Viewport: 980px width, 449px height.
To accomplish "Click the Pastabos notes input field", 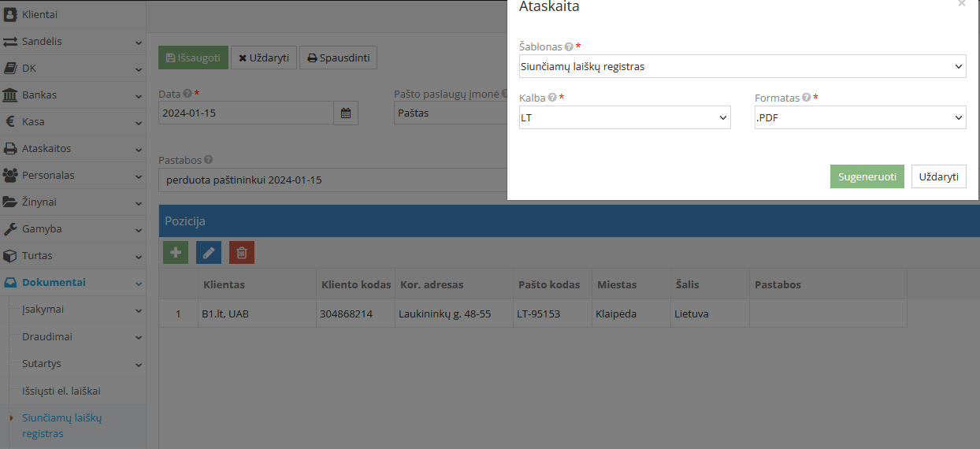I will (332, 180).
